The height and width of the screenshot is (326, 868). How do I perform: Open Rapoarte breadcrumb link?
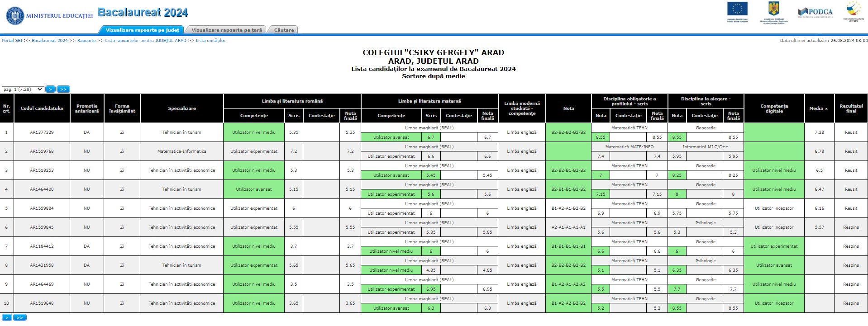point(86,41)
